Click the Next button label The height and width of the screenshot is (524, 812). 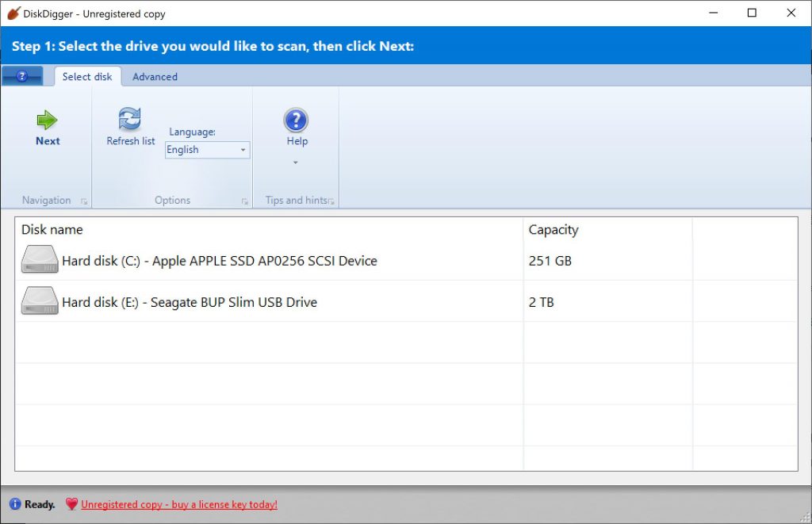pyautogui.click(x=48, y=141)
